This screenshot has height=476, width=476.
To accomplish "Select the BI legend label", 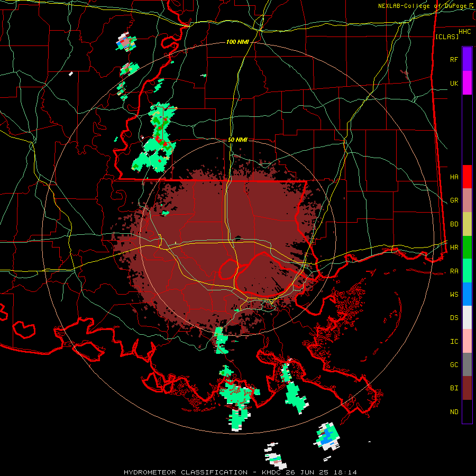I will point(454,388).
